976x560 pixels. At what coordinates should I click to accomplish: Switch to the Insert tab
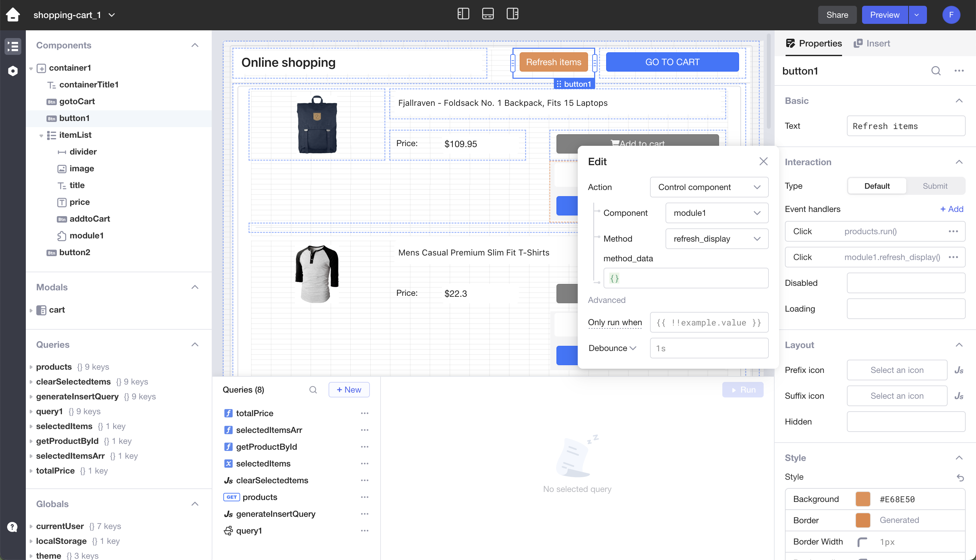coord(872,44)
